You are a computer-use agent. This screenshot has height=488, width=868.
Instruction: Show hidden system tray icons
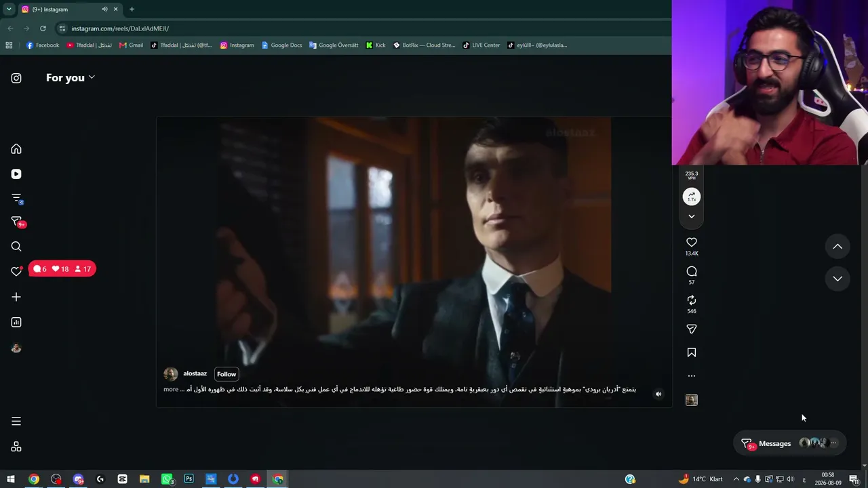coord(736,479)
